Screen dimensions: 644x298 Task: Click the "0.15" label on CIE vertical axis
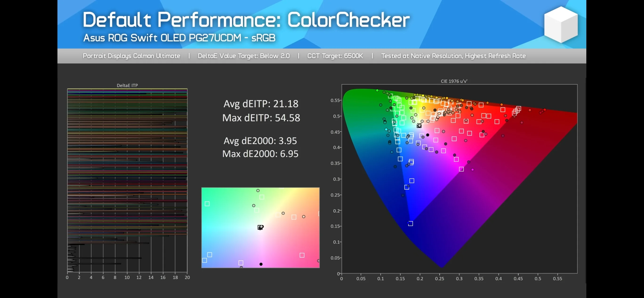pyautogui.click(x=335, y=226)
